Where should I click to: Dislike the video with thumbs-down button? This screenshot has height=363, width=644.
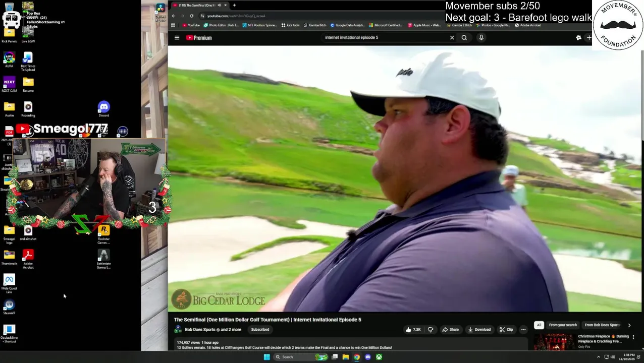click(x=431, y=330)
